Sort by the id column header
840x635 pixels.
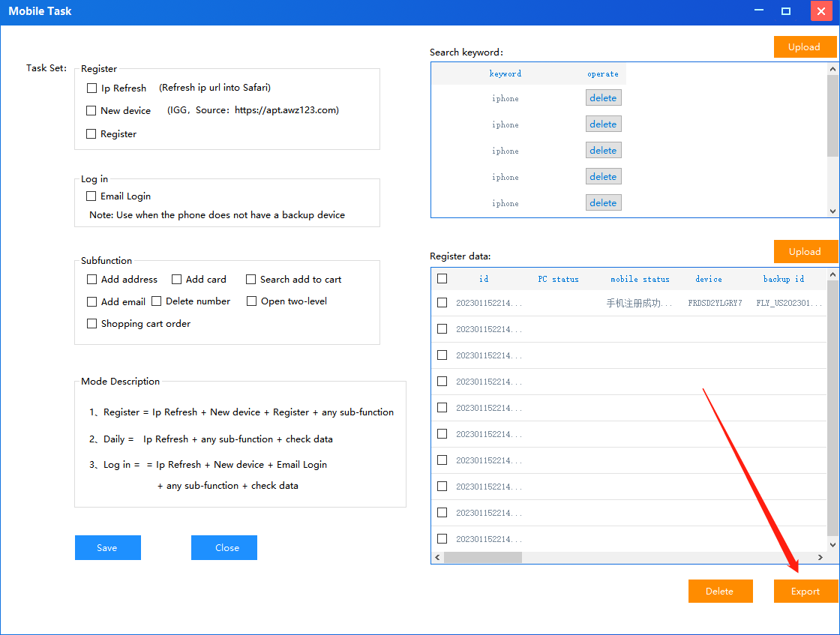(x=484, y=279)
